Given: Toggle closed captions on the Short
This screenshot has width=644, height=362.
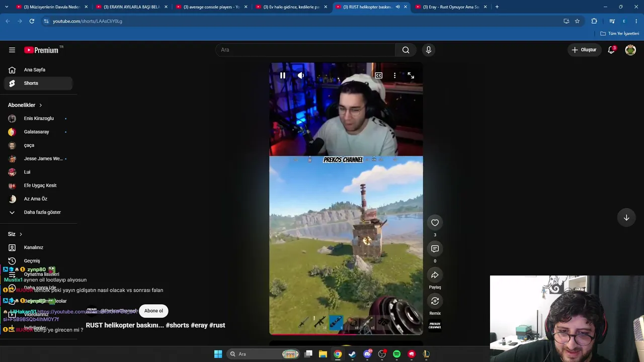Looking at the screenshot, I should pos(378,75).
